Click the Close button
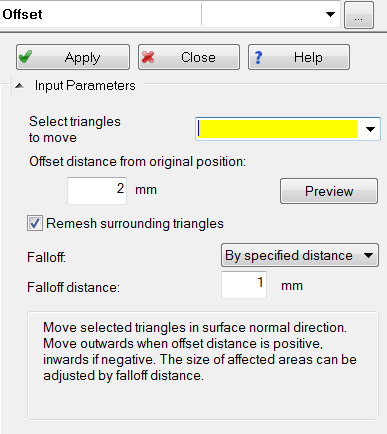387x434 pixels. [189, 57]
